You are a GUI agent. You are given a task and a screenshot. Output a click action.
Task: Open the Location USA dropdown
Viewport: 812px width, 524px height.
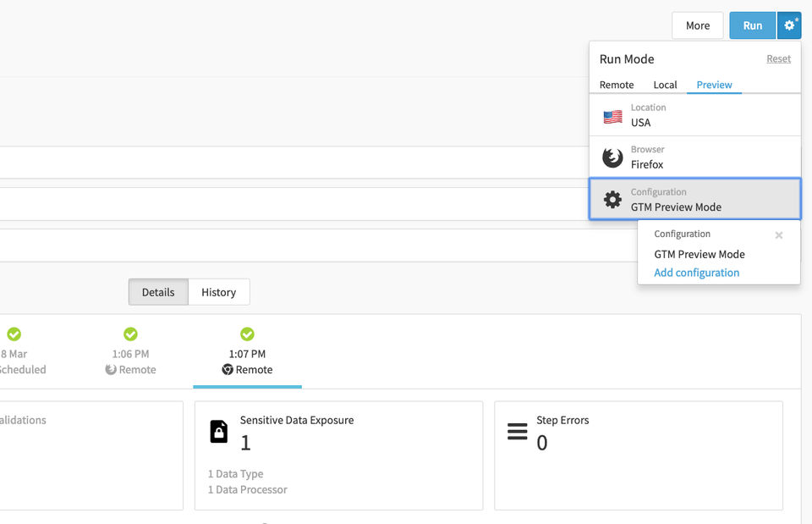pos(694,115)
